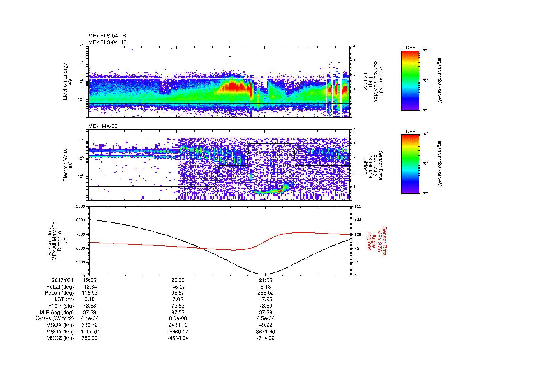The width and height of the screenshot is (555, 392).
Task: Click the F10.7 value 73.88
Action: [90, 306]
